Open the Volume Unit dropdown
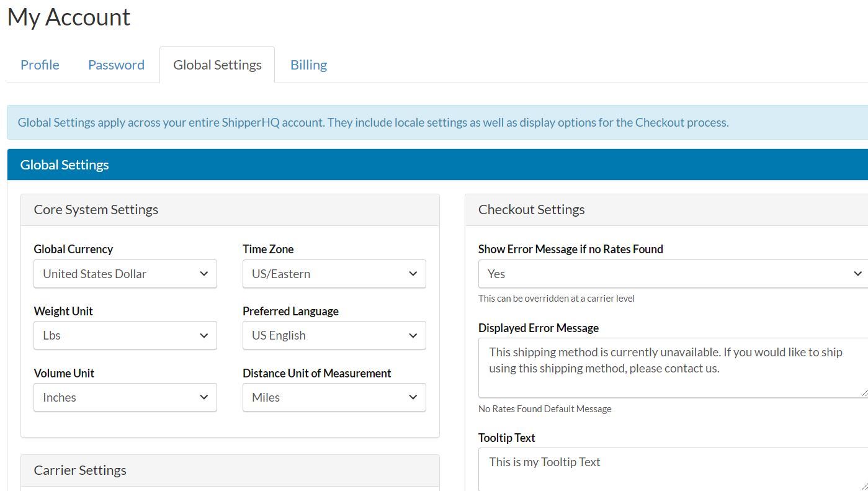Screen dimensions: 868x491 click(125, 397)
